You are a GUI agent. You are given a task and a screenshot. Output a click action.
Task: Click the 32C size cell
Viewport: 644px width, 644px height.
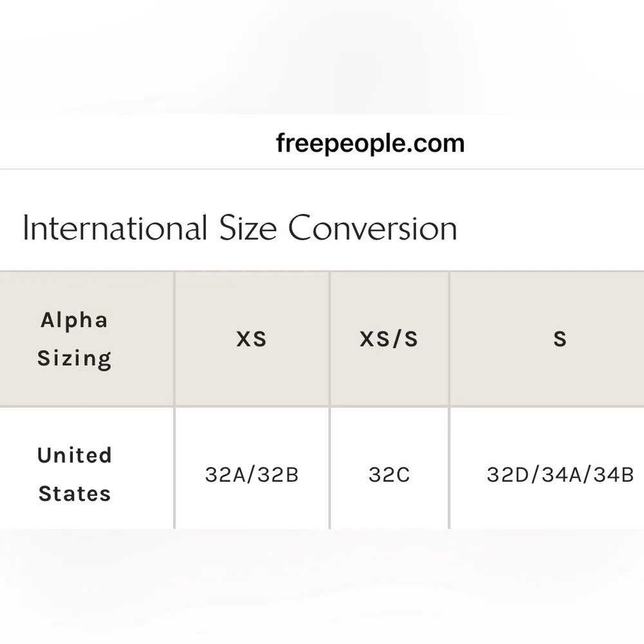[389, 475]
